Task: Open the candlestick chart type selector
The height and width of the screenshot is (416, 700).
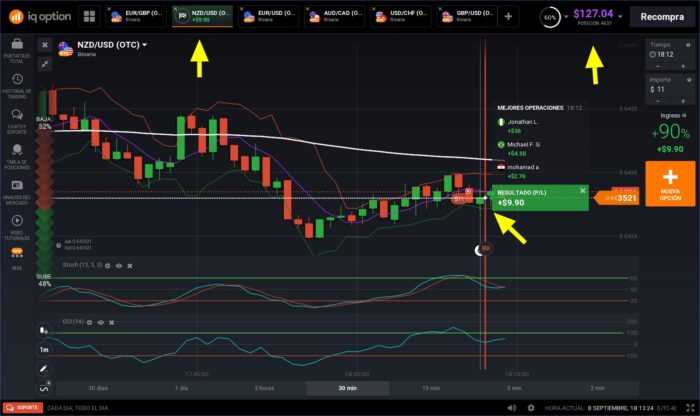Action: (x=44, y=331)
